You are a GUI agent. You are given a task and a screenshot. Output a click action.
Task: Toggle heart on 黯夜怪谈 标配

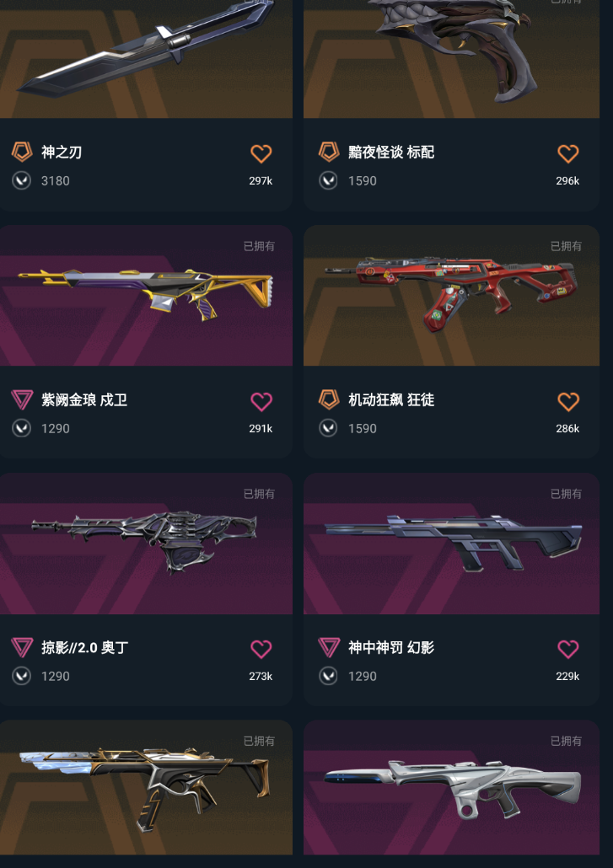(x=567, y=153)
